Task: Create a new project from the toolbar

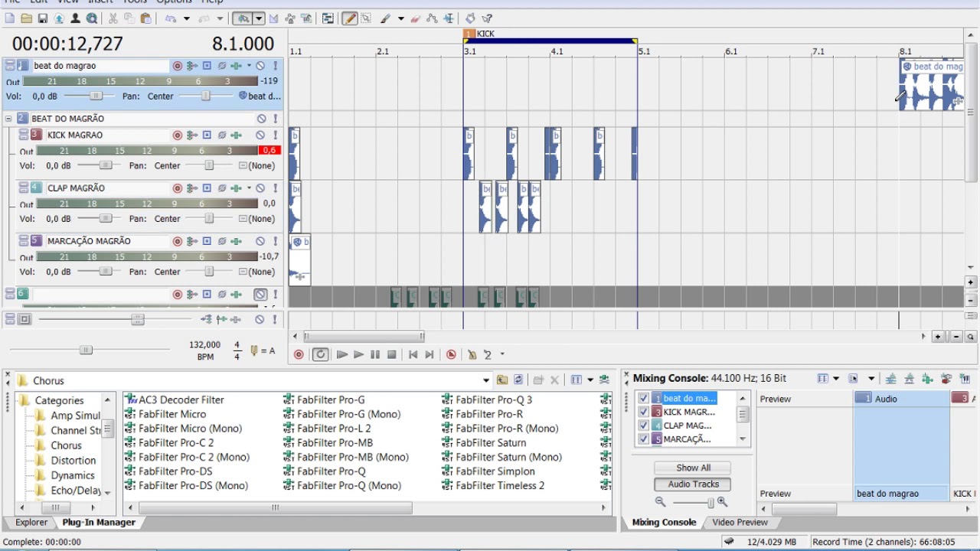Action: point(10,18)
